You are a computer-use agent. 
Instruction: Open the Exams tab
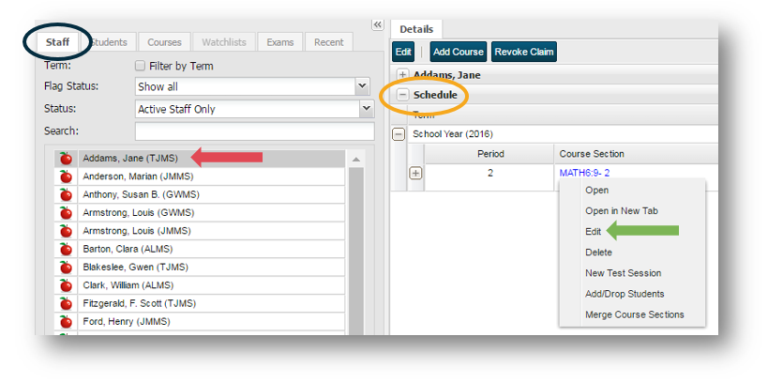click(280, 42)
